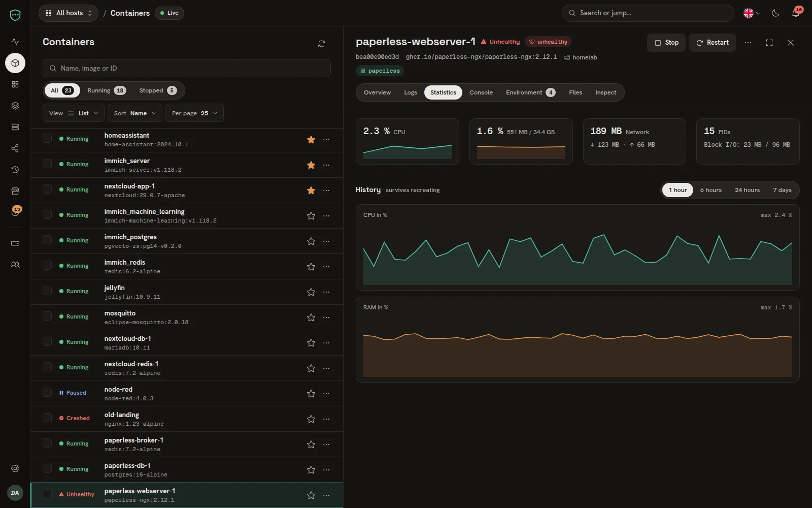The width and height of the screenshot is (812, 508).
Task: Open row menu for old-landing
Action: [326, 419]
